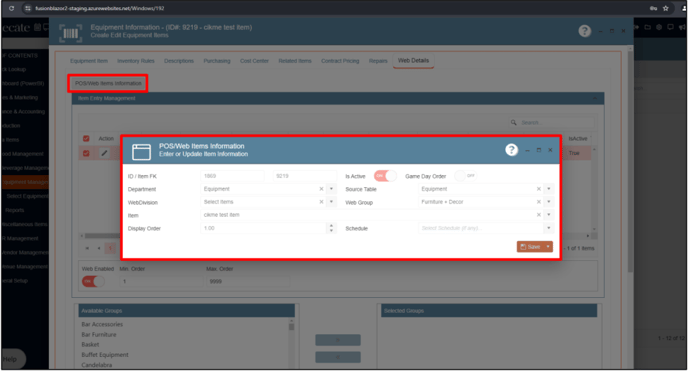Click the pencil edit icon in the grid row
Screen dimensions: 688x371
click(104, 153)
